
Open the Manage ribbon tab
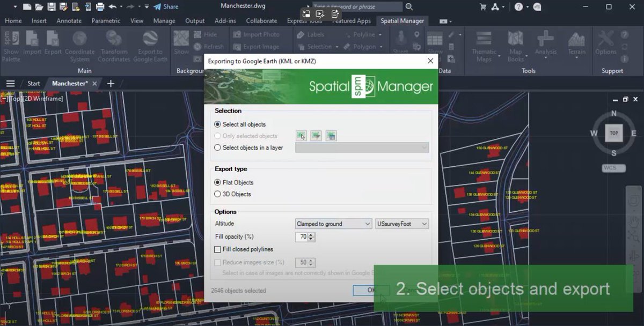pos(164,21)
